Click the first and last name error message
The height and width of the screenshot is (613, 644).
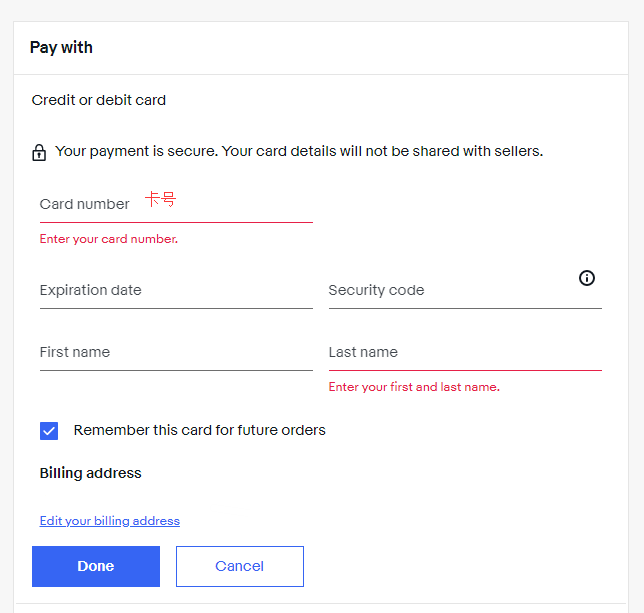click(414, 387)
